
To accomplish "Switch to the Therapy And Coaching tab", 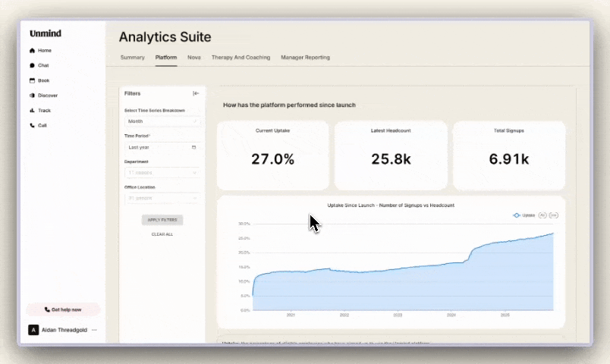I will tap(241, 58).
